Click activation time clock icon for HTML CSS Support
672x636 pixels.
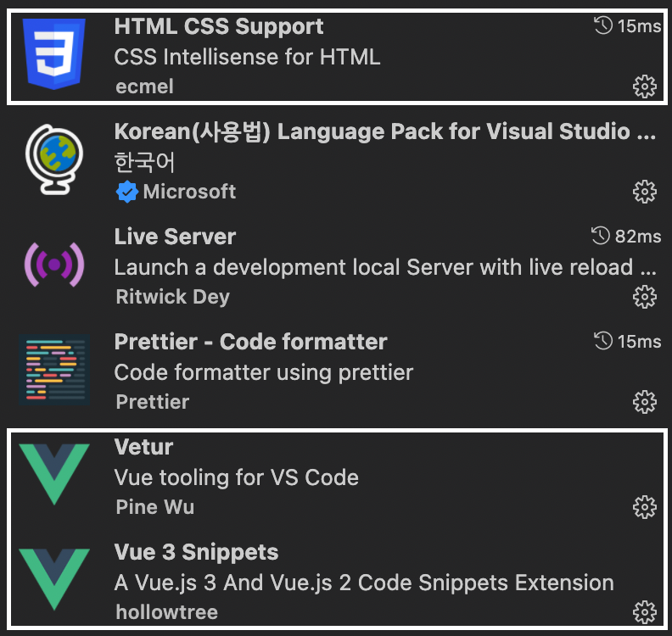[603, 25]
